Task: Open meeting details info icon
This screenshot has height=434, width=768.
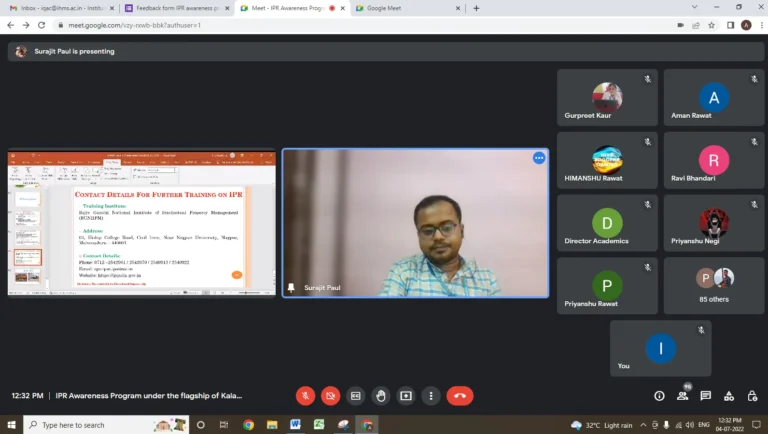Action: pos(659,396)
